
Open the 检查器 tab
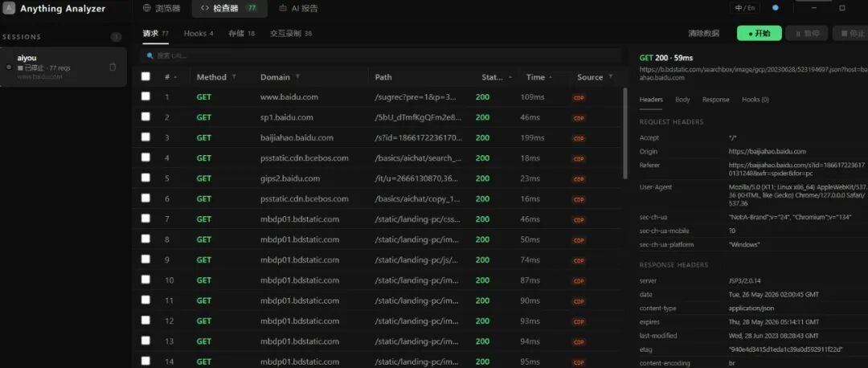pyautogui.click(x=229, y=8)
